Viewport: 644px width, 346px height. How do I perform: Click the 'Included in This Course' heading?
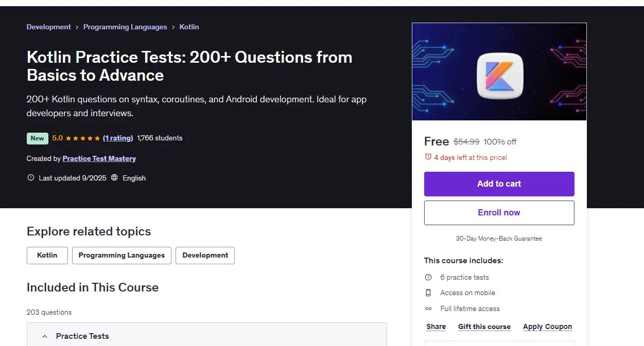93,287
